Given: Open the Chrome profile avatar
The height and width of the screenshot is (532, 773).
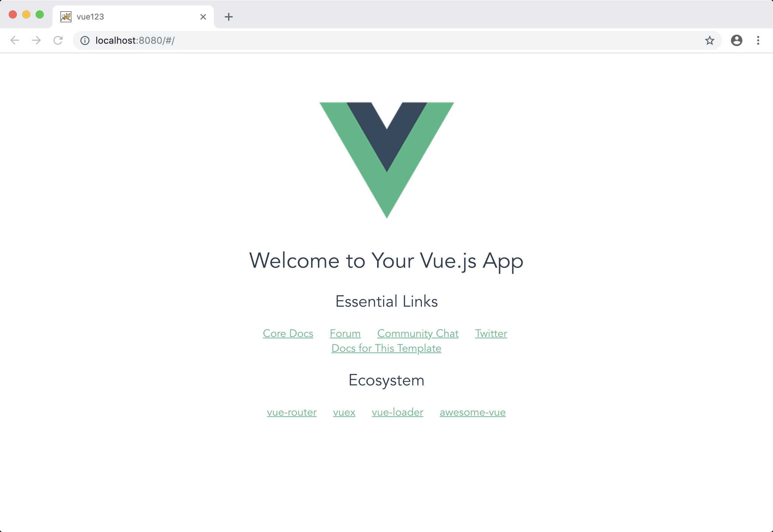Looking at the screenshot, I should (736, 40).
